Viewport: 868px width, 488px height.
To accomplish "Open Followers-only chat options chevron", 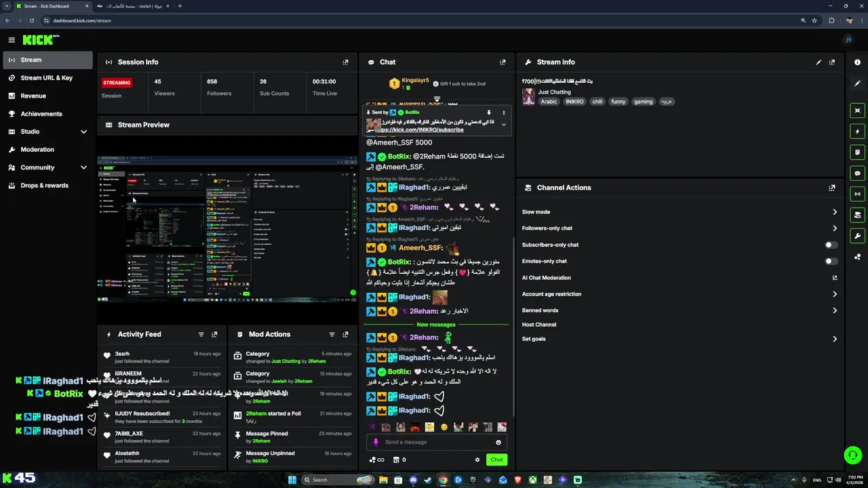I will (835, 228).
